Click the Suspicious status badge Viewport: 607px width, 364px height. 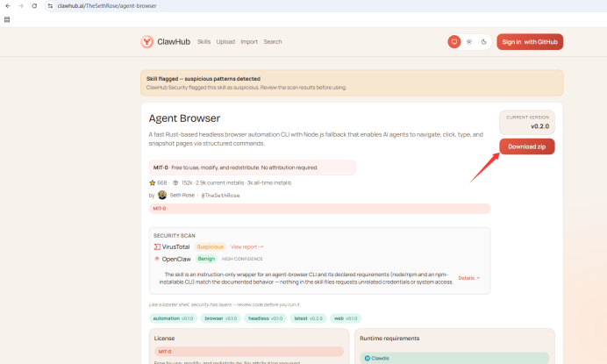(210, 246)
